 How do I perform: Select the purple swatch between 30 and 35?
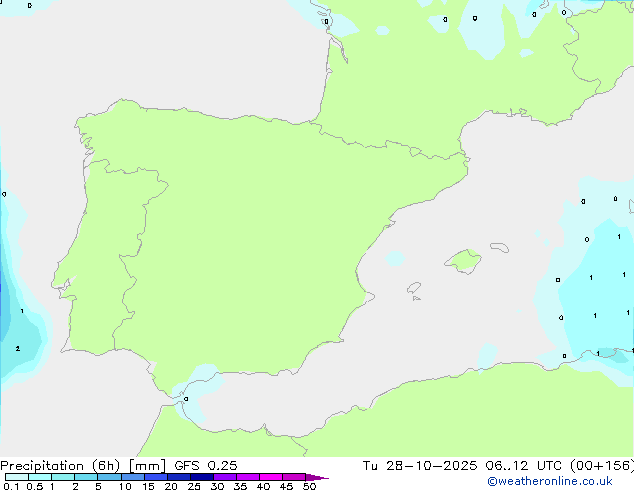[224, 477]
